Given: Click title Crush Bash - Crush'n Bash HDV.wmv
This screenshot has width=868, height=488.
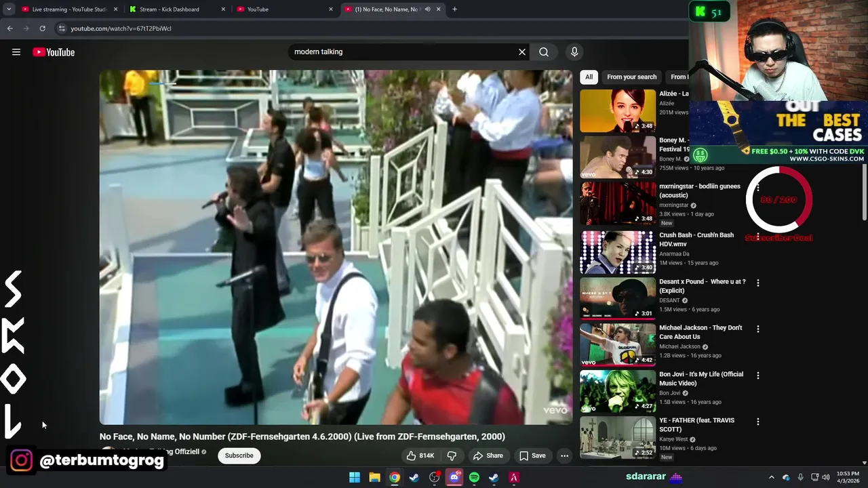Looking at the screenshot, I should (696, 239).
